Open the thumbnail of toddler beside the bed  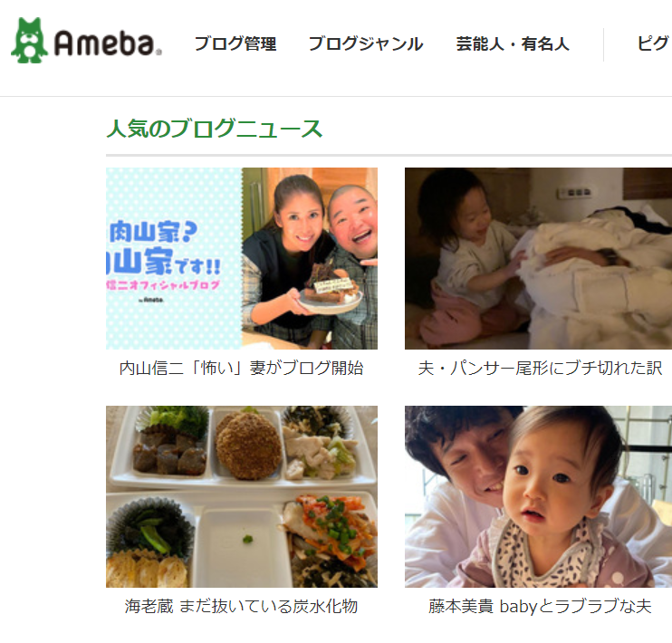click(538, 258)
